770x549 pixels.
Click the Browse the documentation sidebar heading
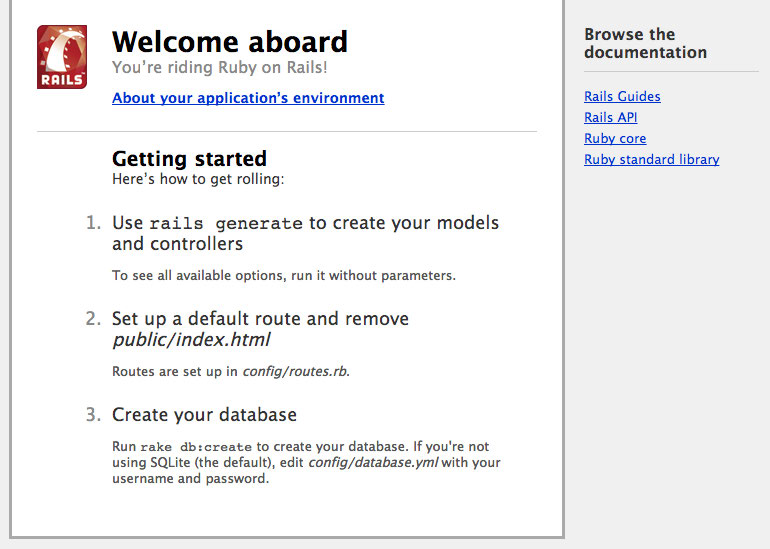tap(645, 43)
